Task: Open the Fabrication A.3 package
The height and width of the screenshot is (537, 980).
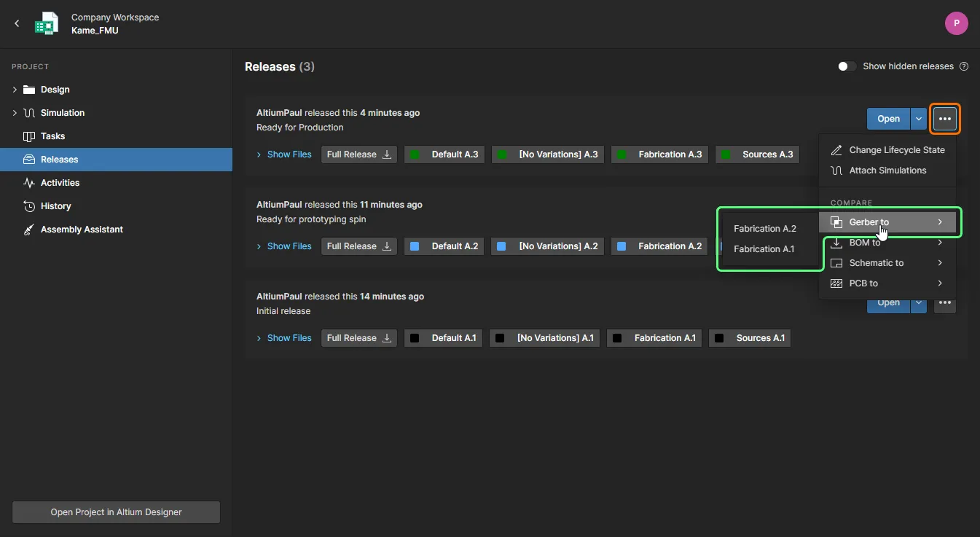Action: click(660, 154)
